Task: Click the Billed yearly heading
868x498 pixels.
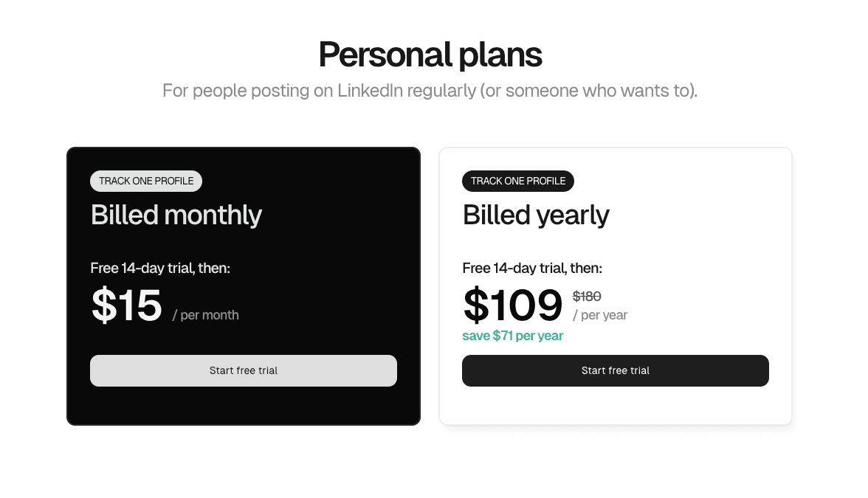Action: 536,215
